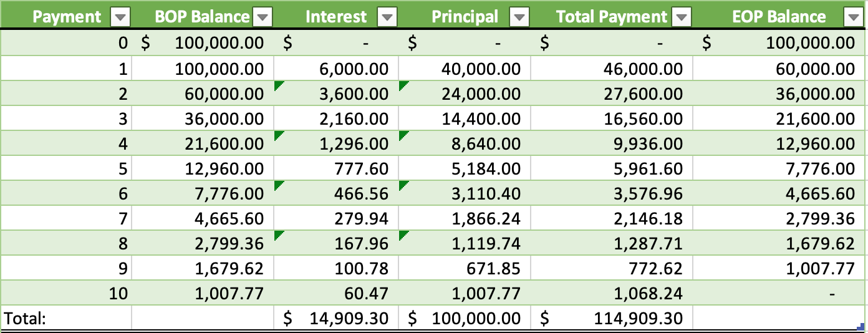Screen dimensions: 868x333
Task: Click the total principal cell 100,000.00
Action: click(465, 318)
